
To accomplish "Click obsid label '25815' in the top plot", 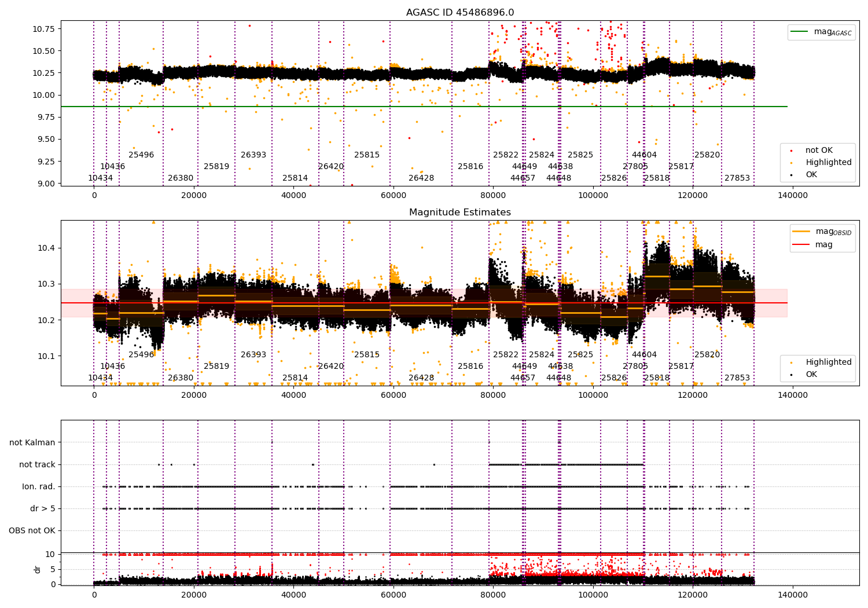I will tap(367, 155).
